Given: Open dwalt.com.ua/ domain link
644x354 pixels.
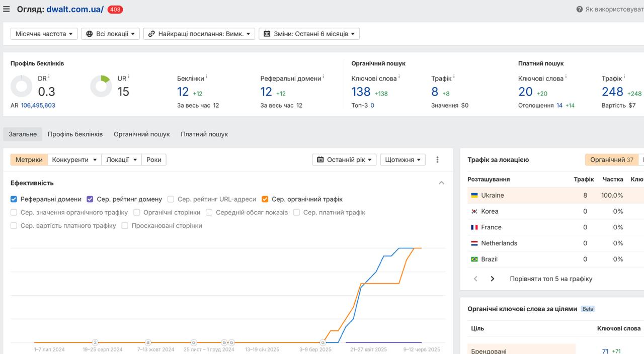Looking at the screenshot, I should click(x=75, y=9).
